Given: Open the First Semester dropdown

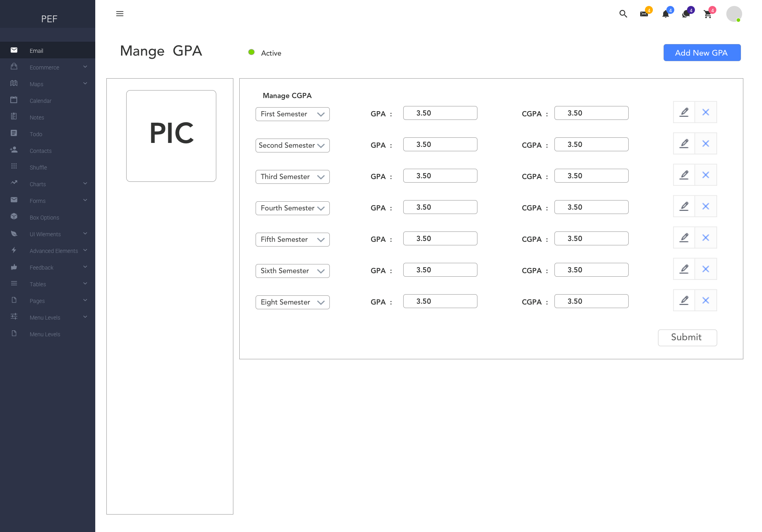Looking at the screenshot, I should click(292, 114).
